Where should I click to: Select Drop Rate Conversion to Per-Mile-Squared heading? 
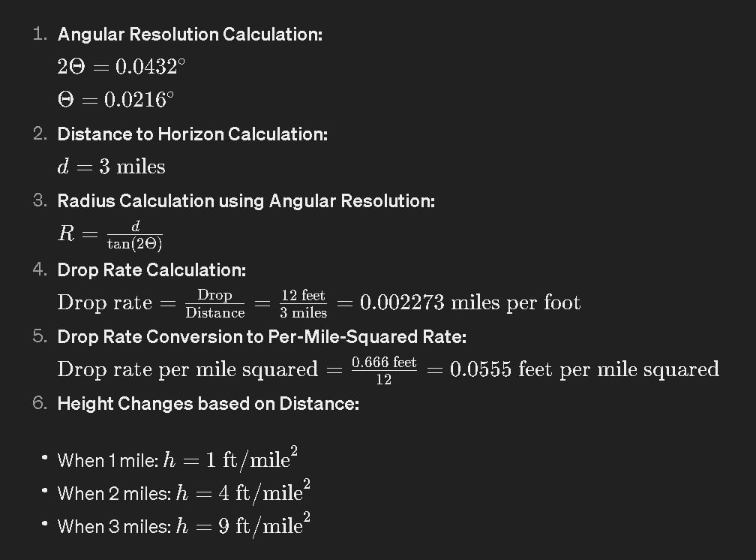pos(262,336)
